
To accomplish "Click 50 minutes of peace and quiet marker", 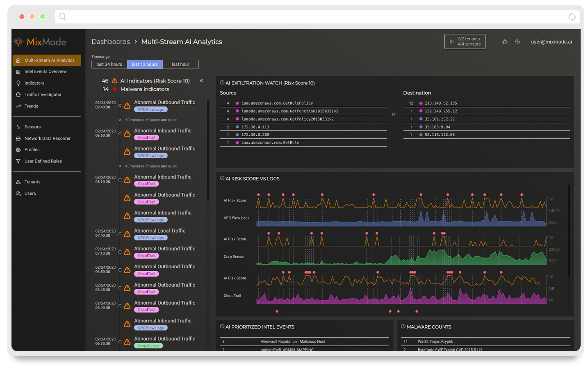I will (x=151, y=120).
